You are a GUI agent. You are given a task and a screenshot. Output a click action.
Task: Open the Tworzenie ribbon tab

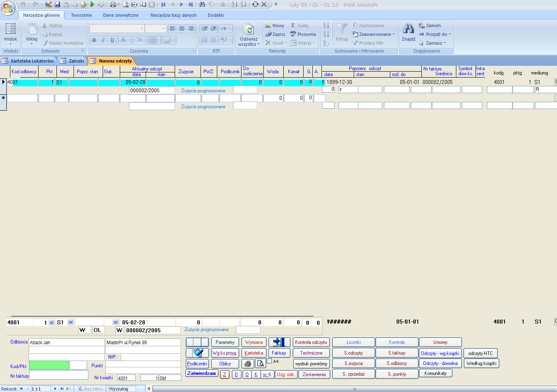pos(81,15)
